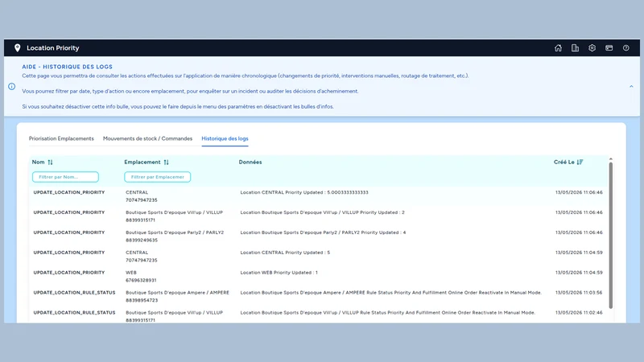The width and height of the screenshot is (644, 362).
Task: Click 'Location CENTRAL Priority Updated : 5' text
Action: coord(285,253)
